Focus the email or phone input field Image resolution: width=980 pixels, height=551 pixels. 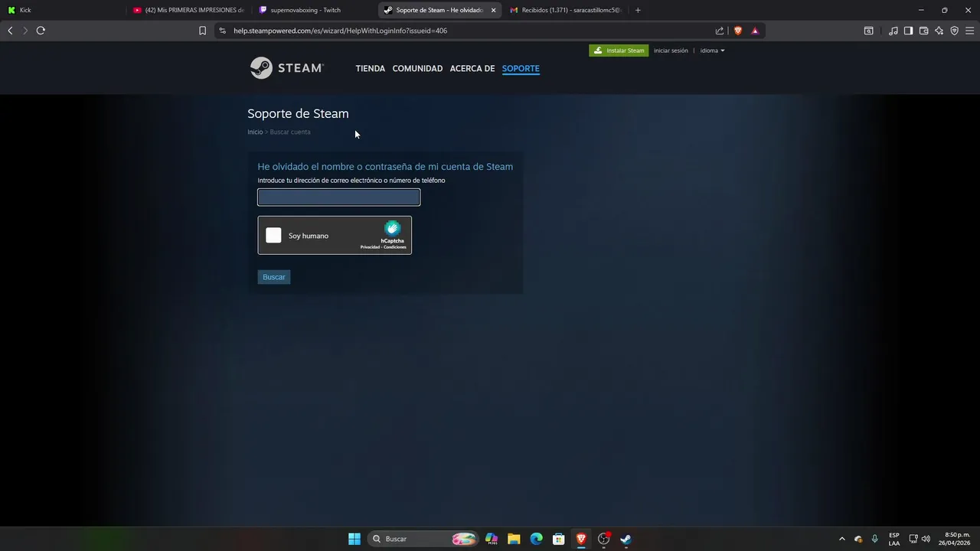point(338,197)
